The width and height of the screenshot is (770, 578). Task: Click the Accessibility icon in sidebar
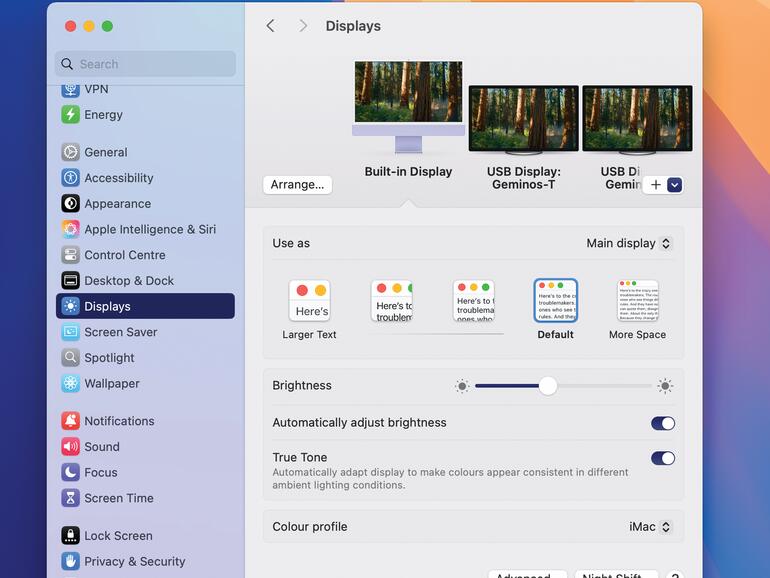click(x=70, y=178)
